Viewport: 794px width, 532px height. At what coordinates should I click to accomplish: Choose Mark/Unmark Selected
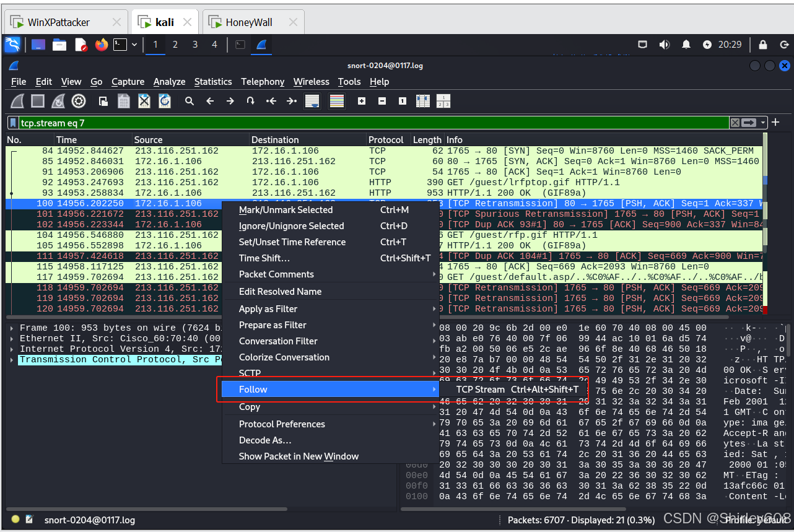click(x=330, y=210)
